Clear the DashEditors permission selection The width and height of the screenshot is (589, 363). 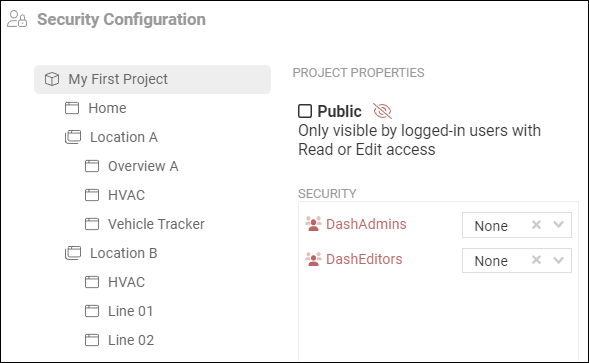[536, 260]
